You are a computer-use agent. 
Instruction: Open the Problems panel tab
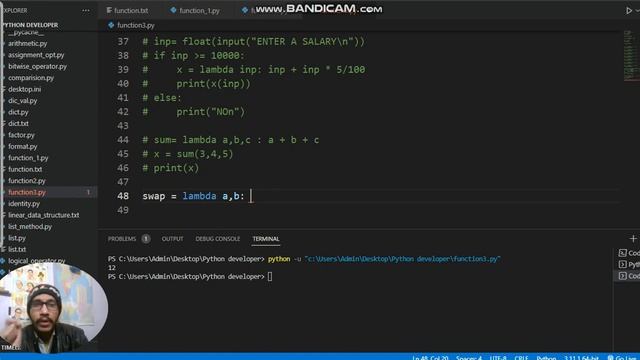[122, 239]
